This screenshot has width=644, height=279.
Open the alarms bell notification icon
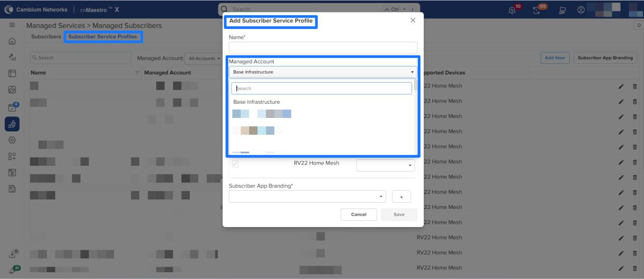[x=513, y=9]
